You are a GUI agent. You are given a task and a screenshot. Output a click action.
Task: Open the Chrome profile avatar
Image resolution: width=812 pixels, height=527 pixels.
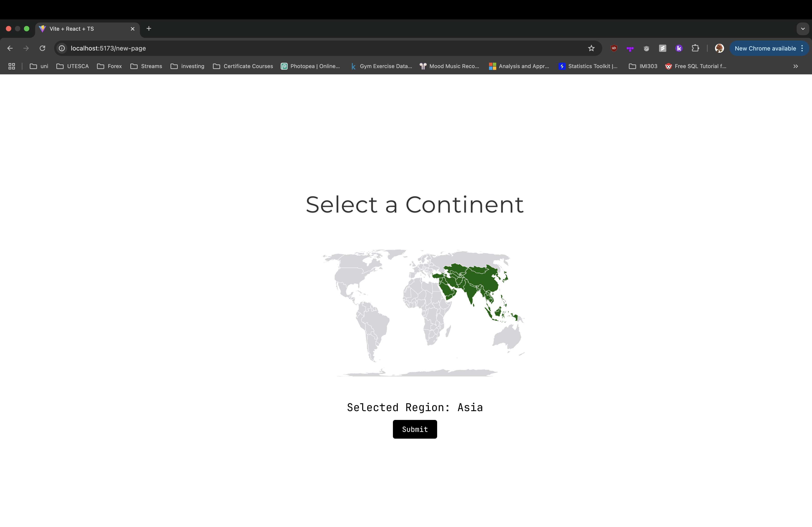pos(719,48)
